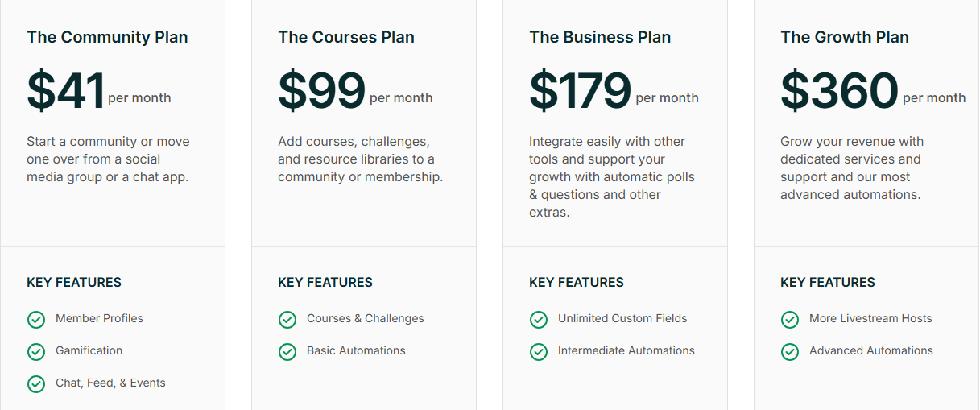Select The Courses Plan heading
The height and width of the screenshot is (410, 980).
[x=346, y=37]
